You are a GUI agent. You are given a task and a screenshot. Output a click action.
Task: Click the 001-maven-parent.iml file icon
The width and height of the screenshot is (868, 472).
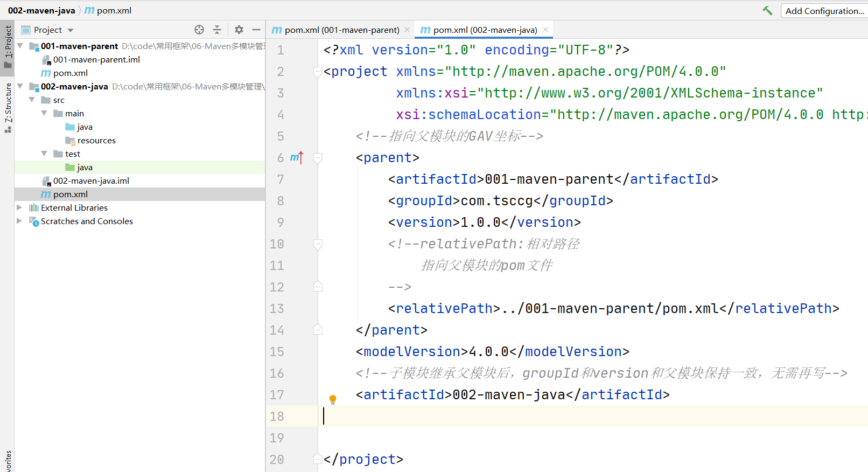point(46,59)
